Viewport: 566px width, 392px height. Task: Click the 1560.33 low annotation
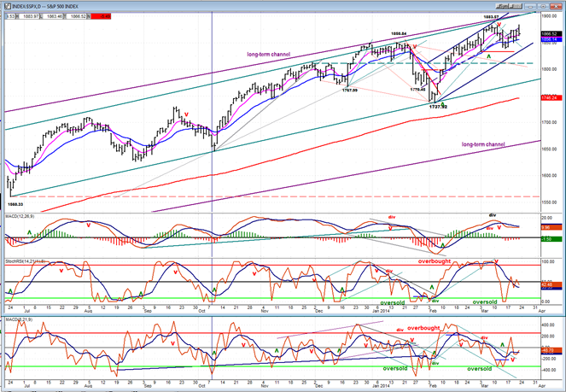pos(16,204)
